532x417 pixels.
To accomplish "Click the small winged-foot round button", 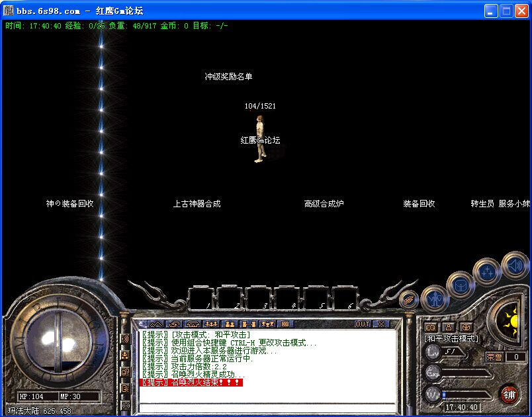I will (408, 299).
